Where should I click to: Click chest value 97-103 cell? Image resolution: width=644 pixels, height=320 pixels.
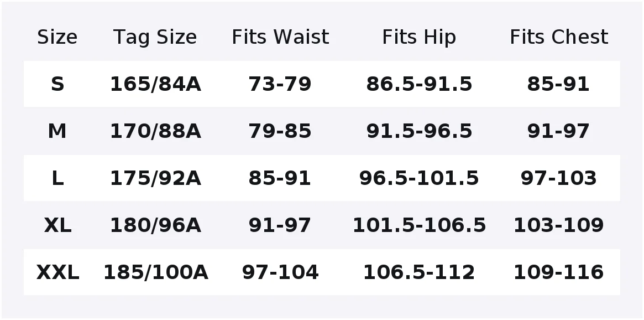pos(558,178)
